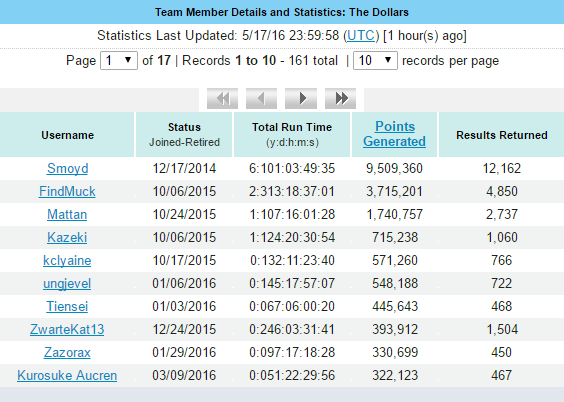Open the UTC time zone link

[361, 36]
